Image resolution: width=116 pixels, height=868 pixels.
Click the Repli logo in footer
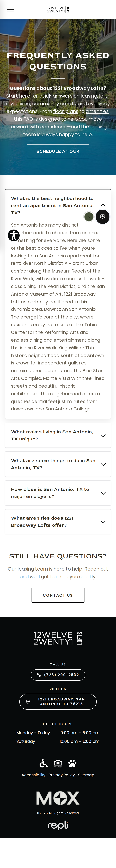click(x=58, y=825)
